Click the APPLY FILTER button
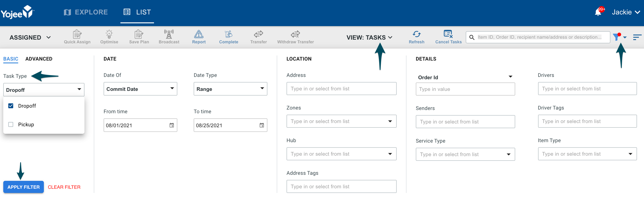 [x=24, y=187]
